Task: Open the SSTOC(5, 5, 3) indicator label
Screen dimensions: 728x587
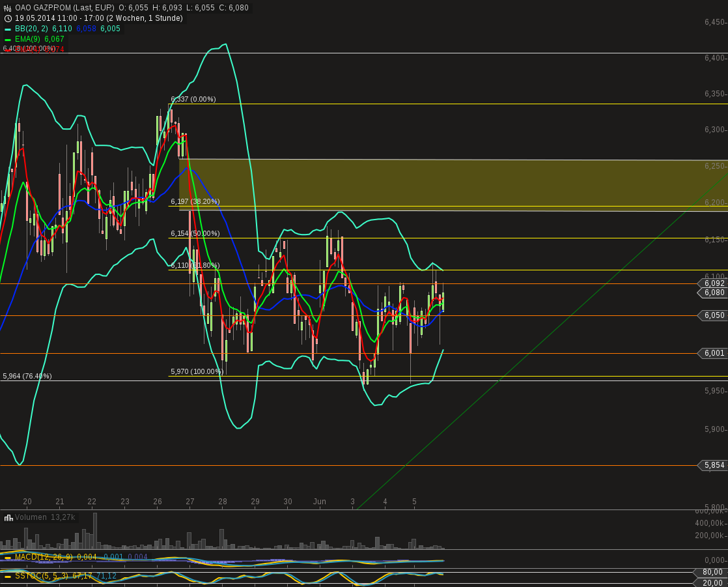Action: tap(41, 576)
